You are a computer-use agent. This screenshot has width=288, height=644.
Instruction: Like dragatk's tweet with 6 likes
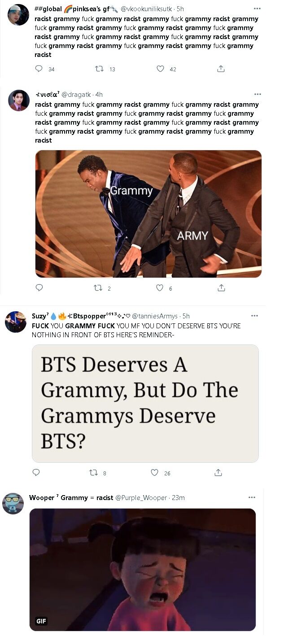pyautogui.click(x=159, y=288)
